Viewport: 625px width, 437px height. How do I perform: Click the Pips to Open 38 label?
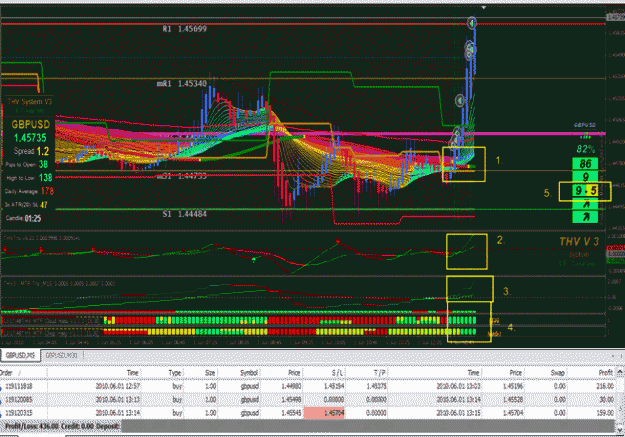click(x=27, y=165)
